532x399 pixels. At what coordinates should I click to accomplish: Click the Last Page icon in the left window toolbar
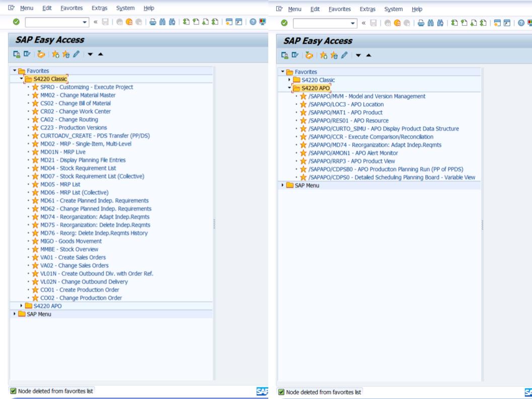pyautogui.click(x=215, y=22)
